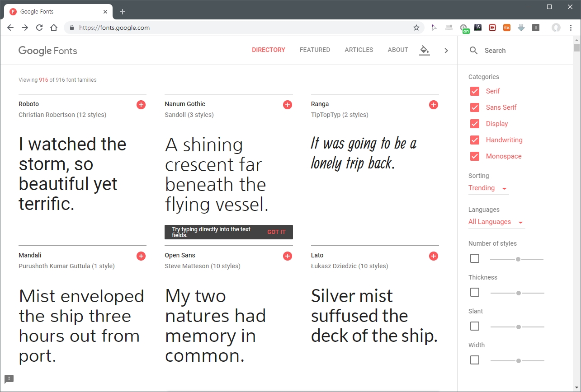Open the background color paint bucket

[424, 50]
